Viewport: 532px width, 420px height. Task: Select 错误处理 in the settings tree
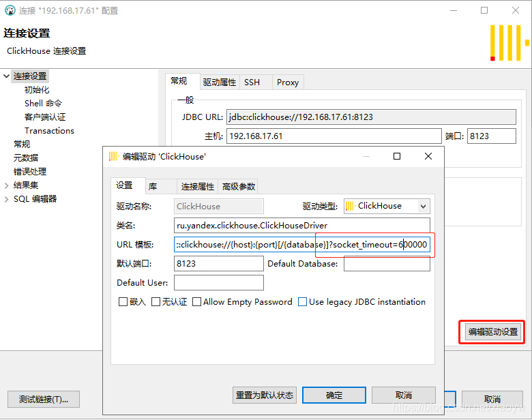[x=30, y=171]
